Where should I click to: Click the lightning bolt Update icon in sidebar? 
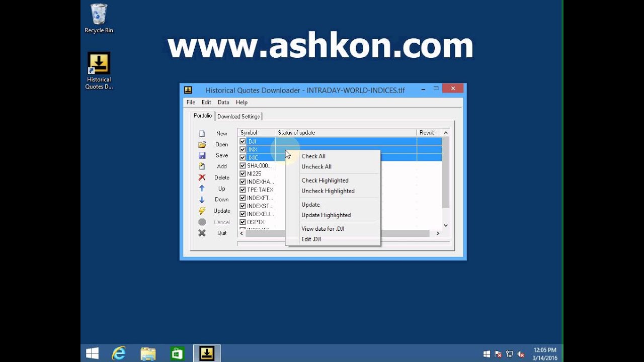[x=202, y=211]
